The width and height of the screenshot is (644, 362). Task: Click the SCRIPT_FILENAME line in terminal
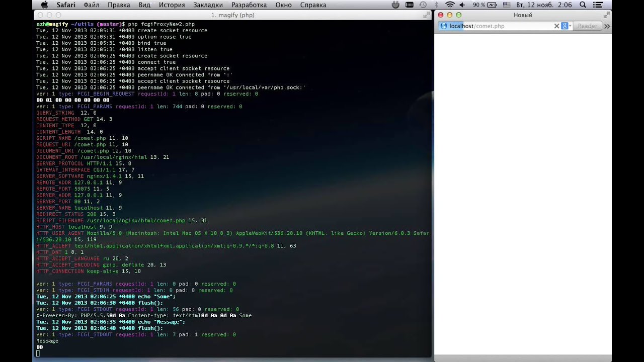(122, 220)
